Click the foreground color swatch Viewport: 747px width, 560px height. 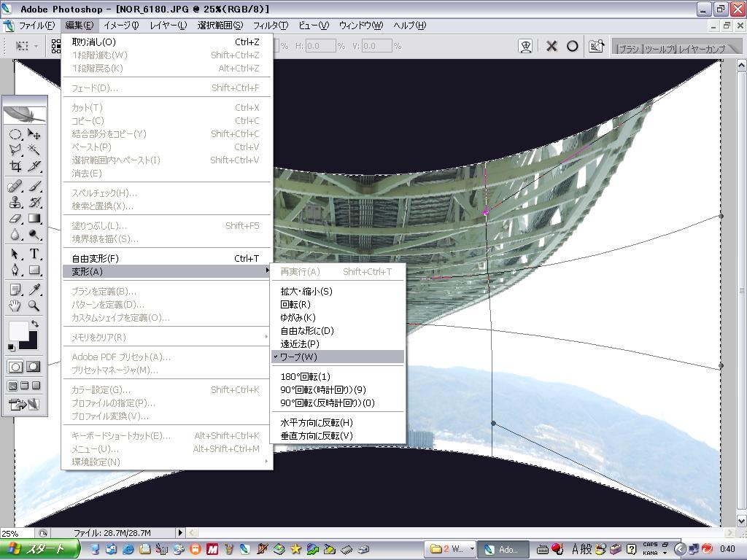tap(18, 331)
